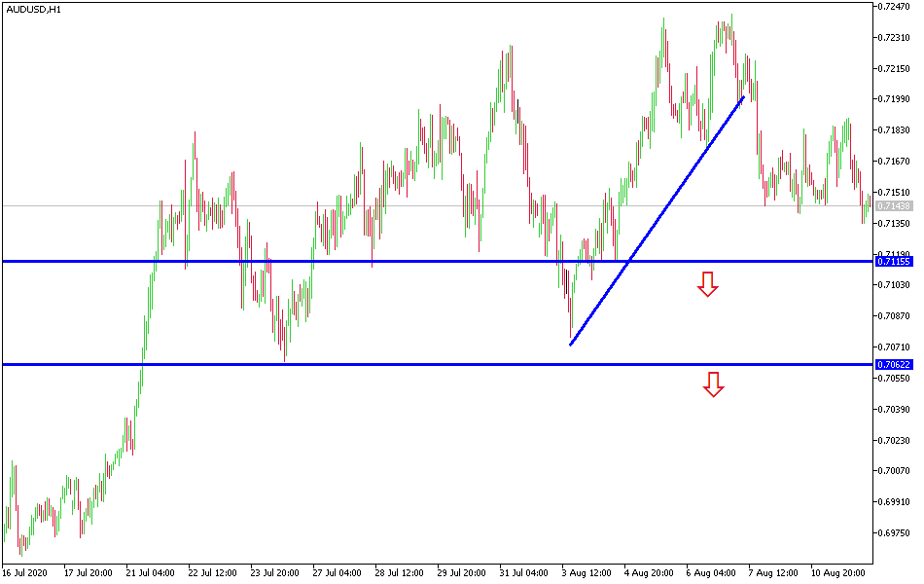
Task: Click the 0.72310 price axis label
Action: (x=893, y=37)
